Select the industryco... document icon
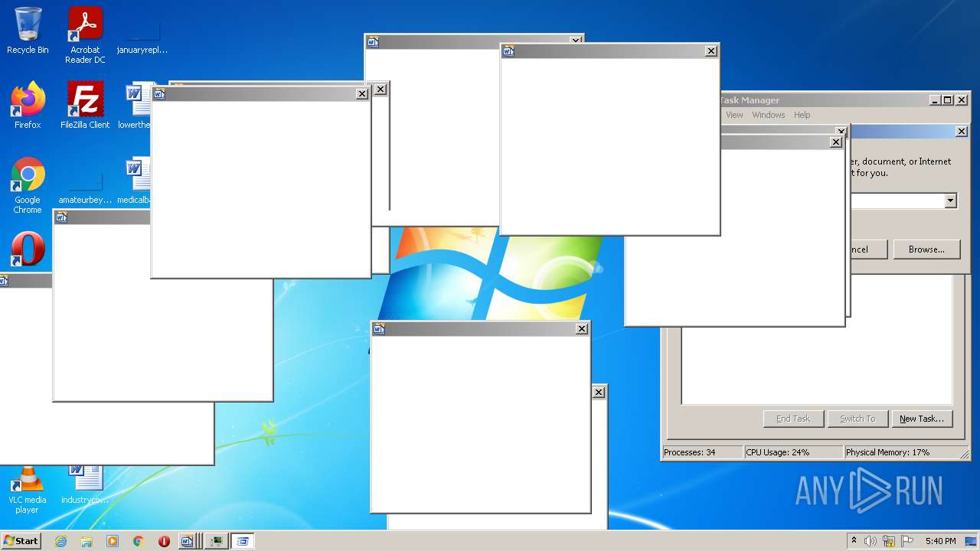Screen dimensions: 980x551 point(85,484)
